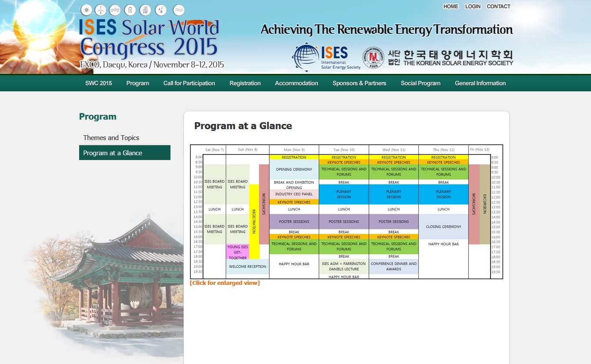Click the INDUSTRY CEO PANEL cell
The width and height of the screenshot is (591, 364).
pyautogui.click(x=294, y=194)
